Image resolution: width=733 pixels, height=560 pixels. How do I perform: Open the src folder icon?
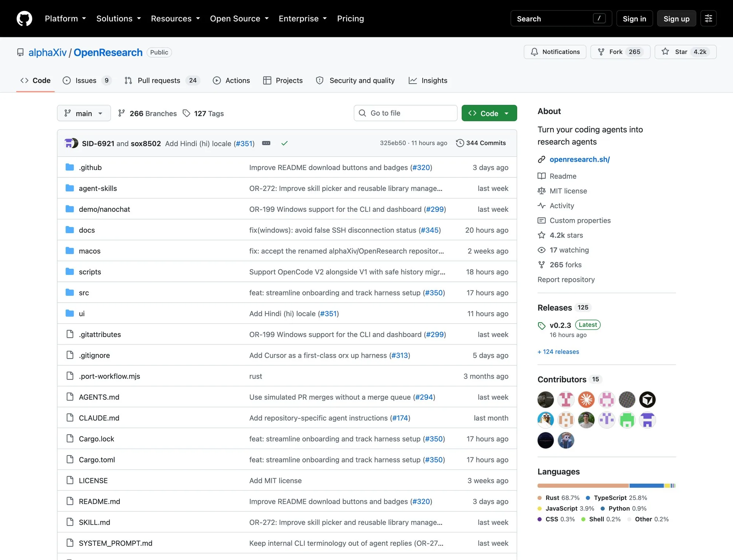point(70,293)
